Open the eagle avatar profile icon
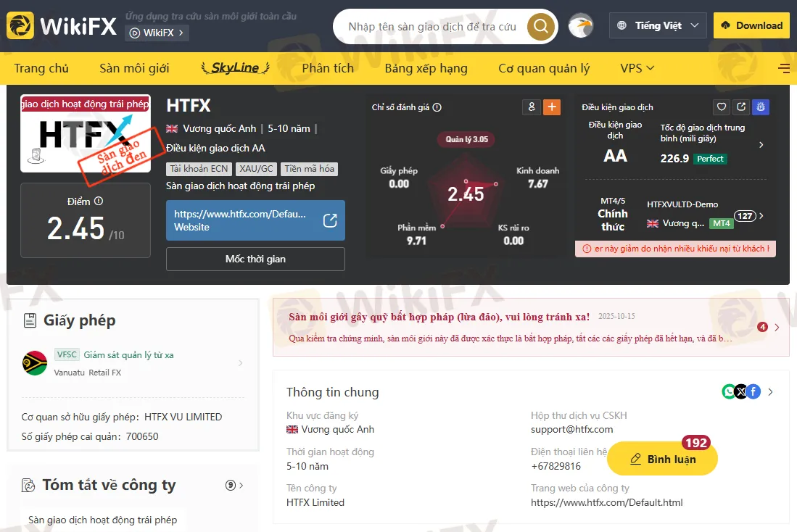The width and height of the screenshot is (797, 532). (x=580, y=26)
